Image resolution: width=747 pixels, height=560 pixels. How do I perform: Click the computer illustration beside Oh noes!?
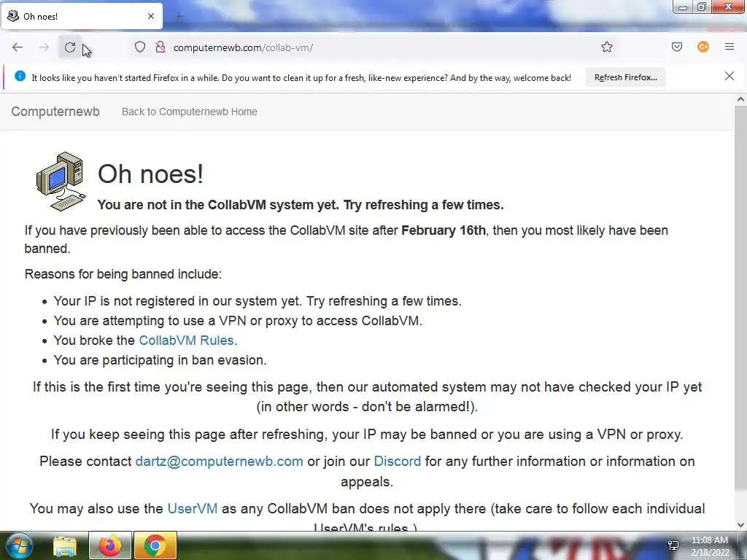[61, 182]
